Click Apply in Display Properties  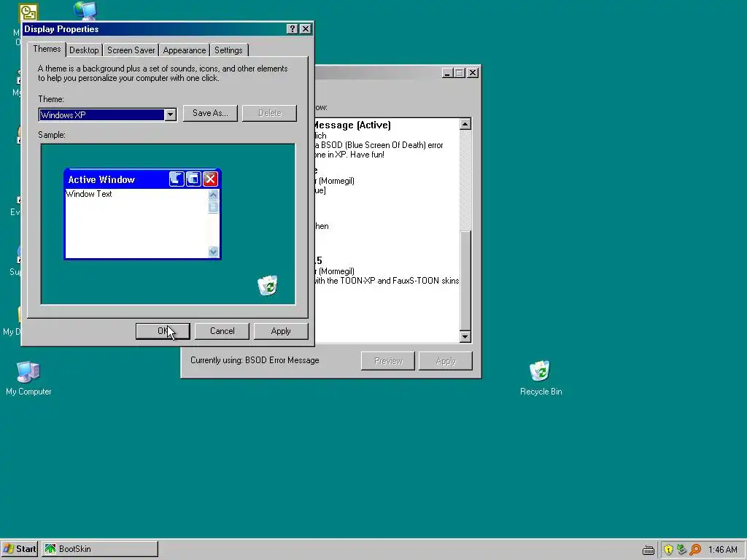(281, 331)
